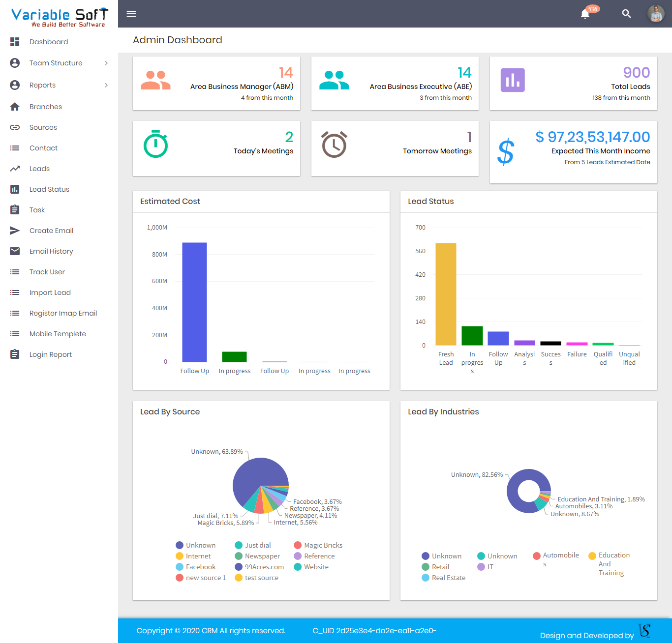The height and width of the screenshot is (643, 672).
Task: Click the Today's Meetings stopwatch icon
Action: coord(155,144)
